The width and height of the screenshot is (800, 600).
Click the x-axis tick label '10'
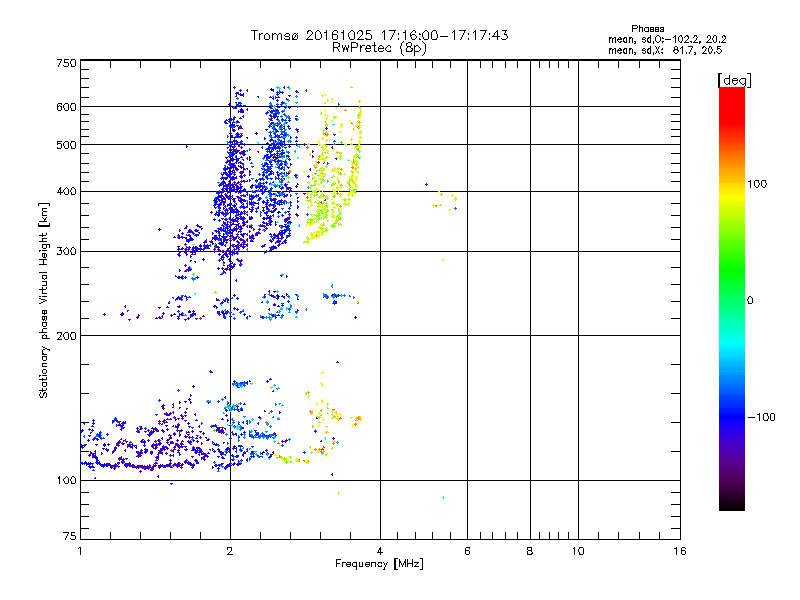click(578, 551)
